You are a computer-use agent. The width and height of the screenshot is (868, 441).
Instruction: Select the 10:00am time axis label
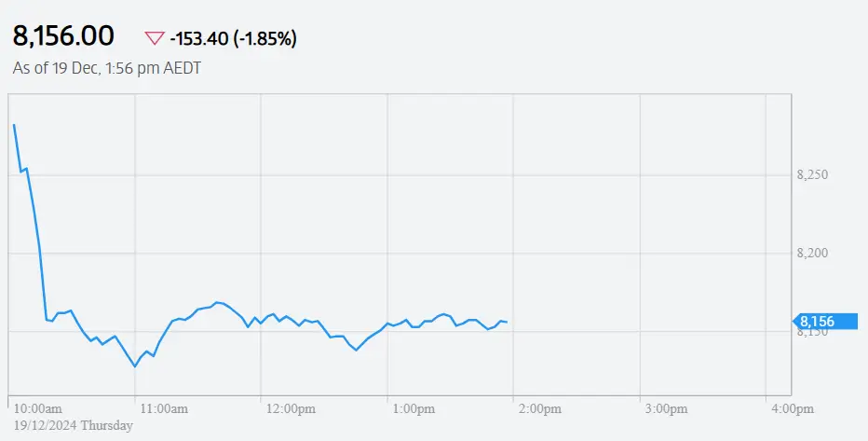(38, 408)
